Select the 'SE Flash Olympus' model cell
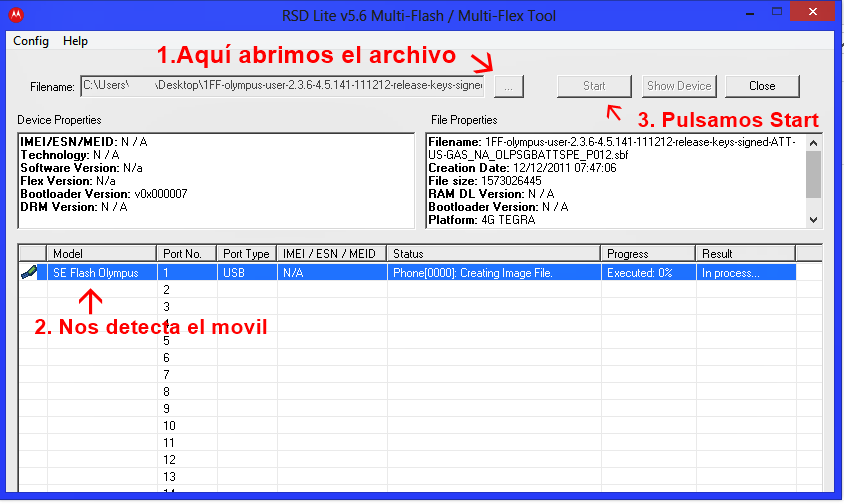The height and width of the screenshot is (504, 844). [x=102, y=272]
